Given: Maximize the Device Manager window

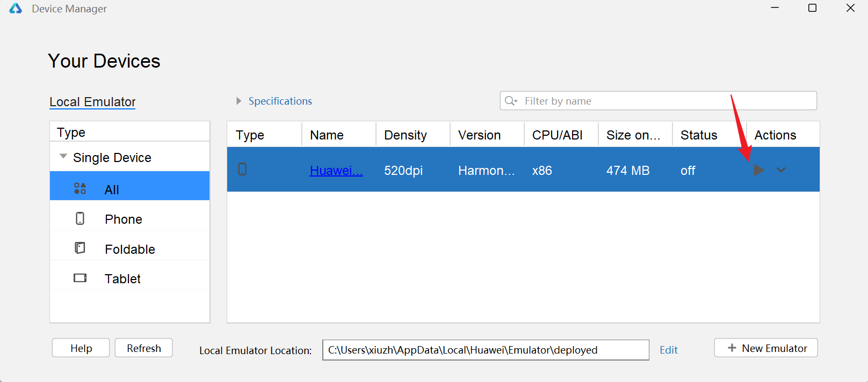Looking at the screenshot, I should coord(813,8).
